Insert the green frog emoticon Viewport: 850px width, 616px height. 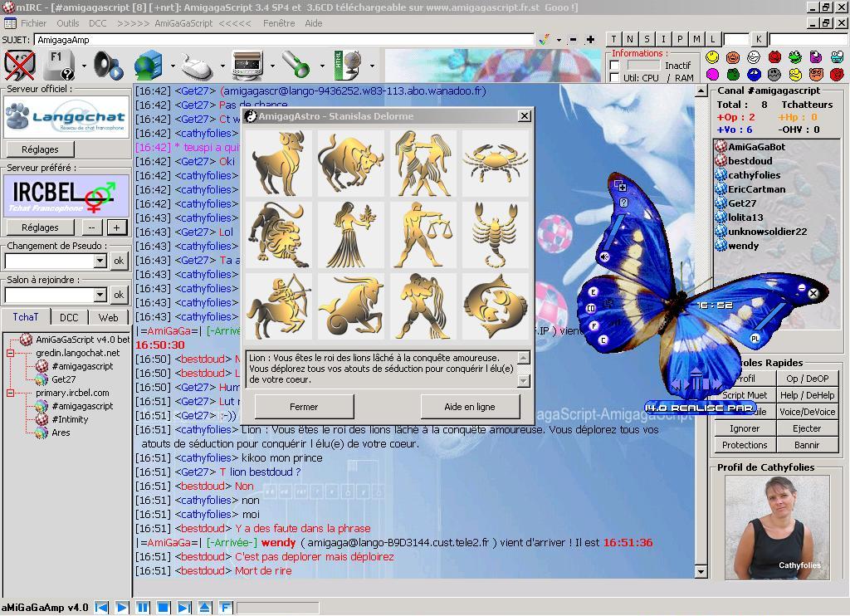(x=795, y=57)
